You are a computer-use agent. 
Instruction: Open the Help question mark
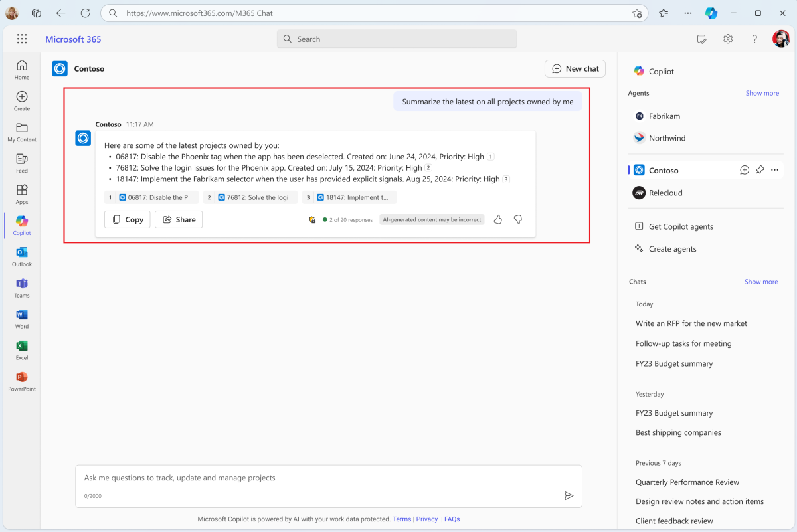pos(754,39)
